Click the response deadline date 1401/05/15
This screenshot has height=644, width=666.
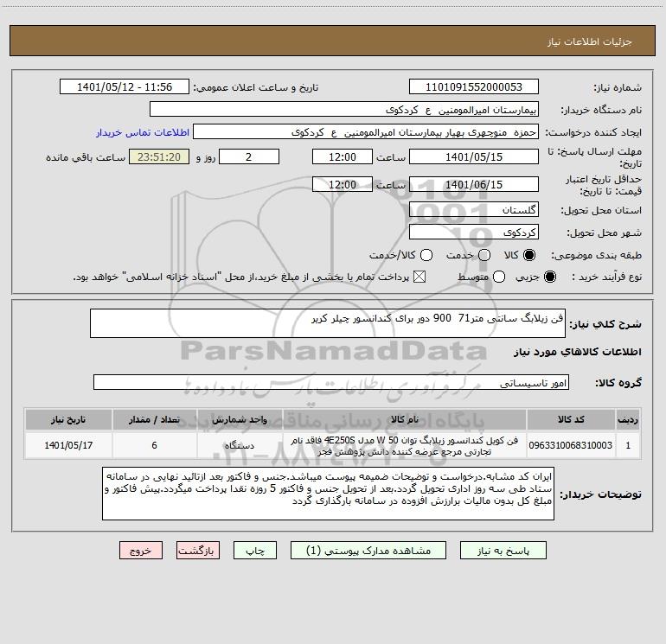(474, 156)
